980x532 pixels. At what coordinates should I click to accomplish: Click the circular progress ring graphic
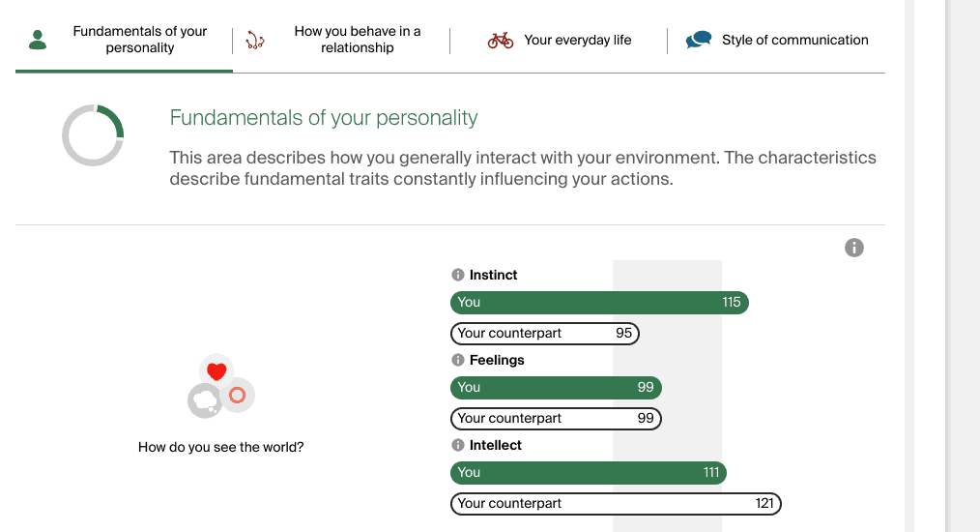(93, 135)
